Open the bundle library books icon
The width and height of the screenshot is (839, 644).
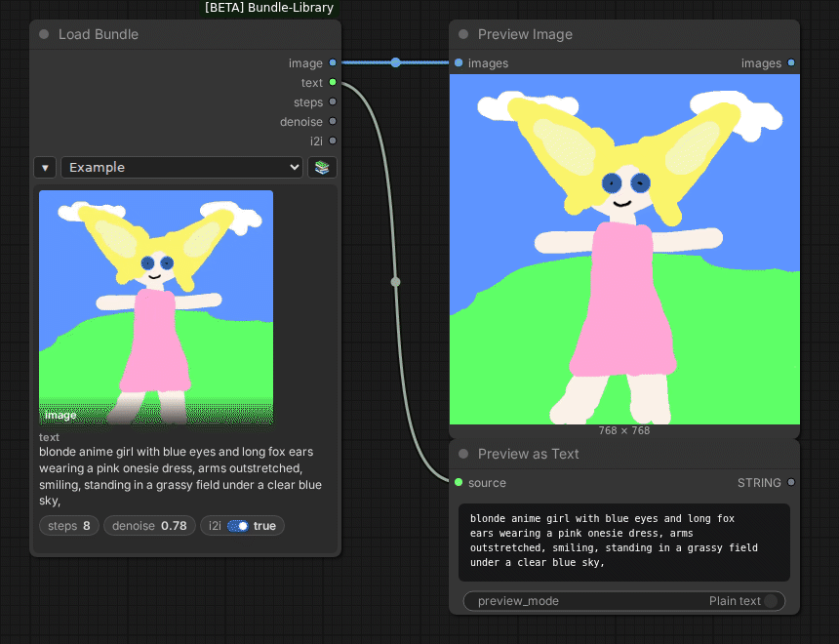322,168
